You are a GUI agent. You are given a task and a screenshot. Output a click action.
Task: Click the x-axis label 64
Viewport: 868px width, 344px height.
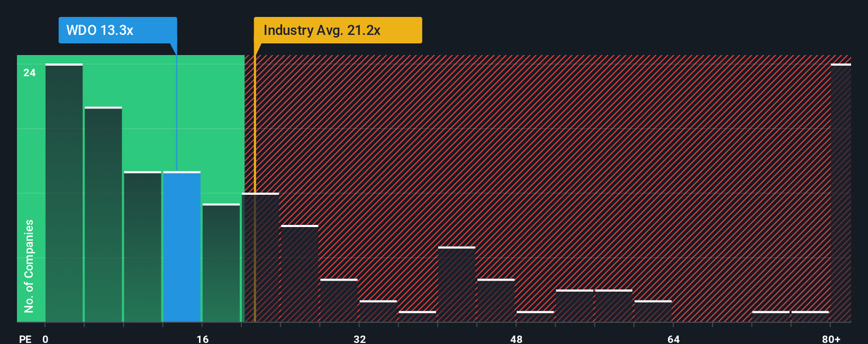pyautogui.click(x=674, y=339)
